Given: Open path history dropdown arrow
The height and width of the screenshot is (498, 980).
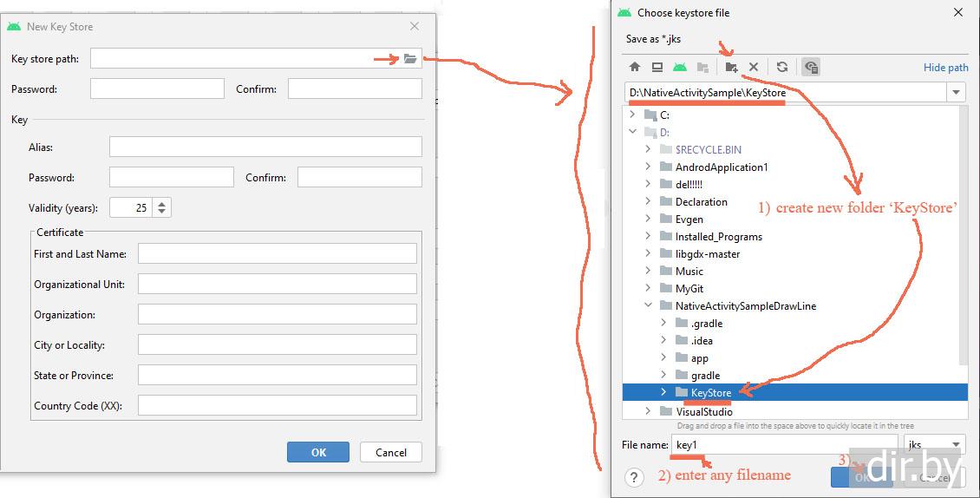Looking at the screenshot, I should [x=956, y=93].
